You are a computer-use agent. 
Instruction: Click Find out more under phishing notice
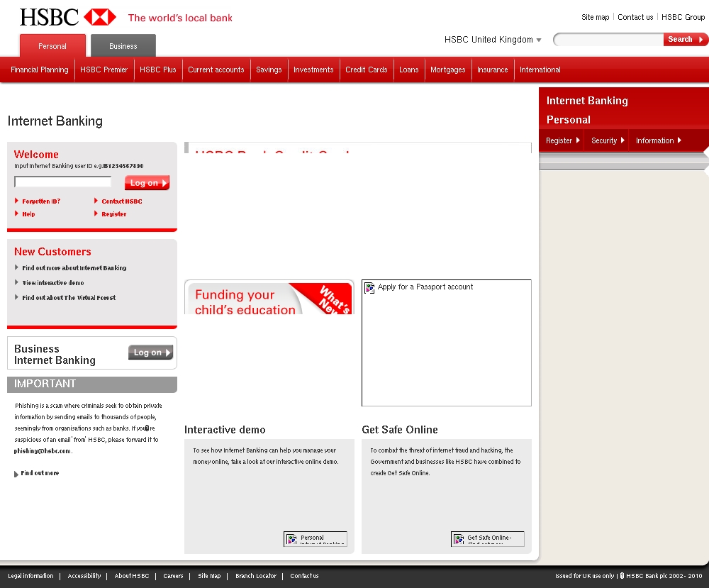tap(40, 473)
